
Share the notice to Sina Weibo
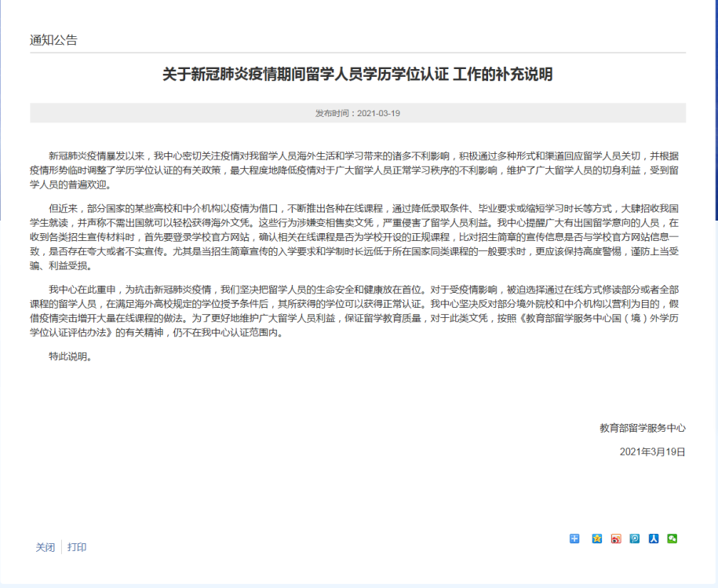(616, 539)
